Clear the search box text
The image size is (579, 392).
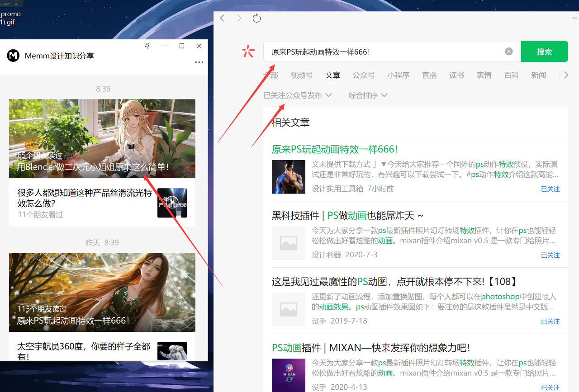point(509,52)
